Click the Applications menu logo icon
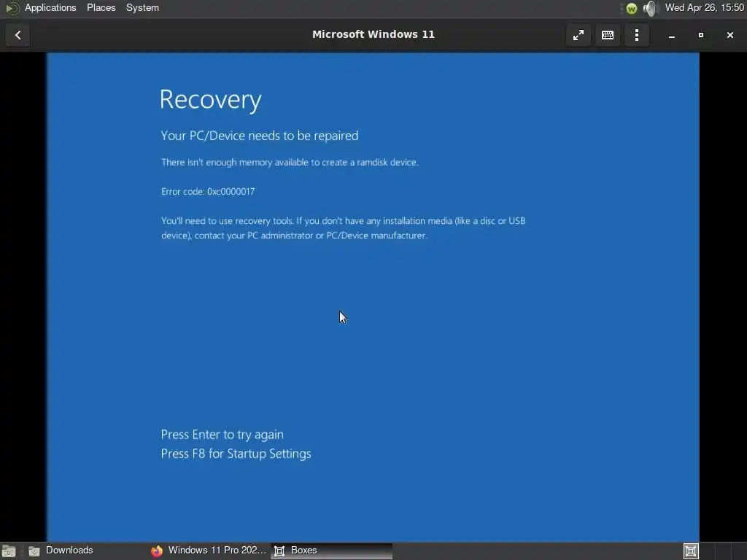 12,8
